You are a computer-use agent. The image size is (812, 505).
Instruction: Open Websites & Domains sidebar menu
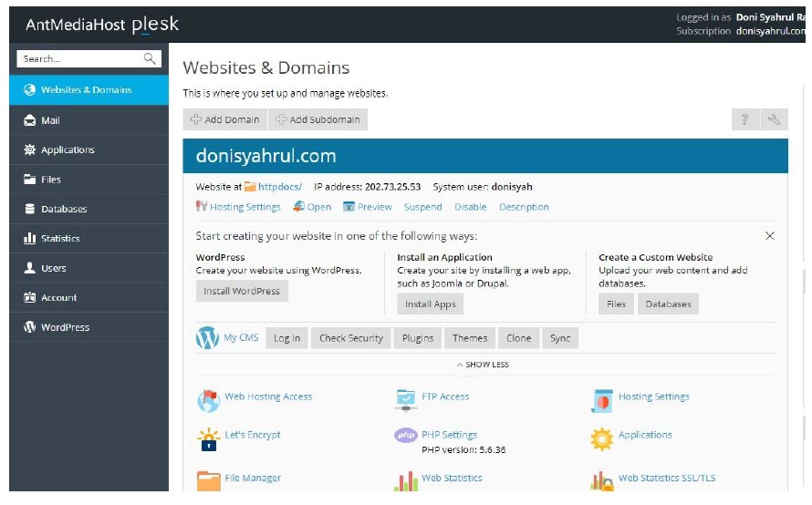(88, 90)
